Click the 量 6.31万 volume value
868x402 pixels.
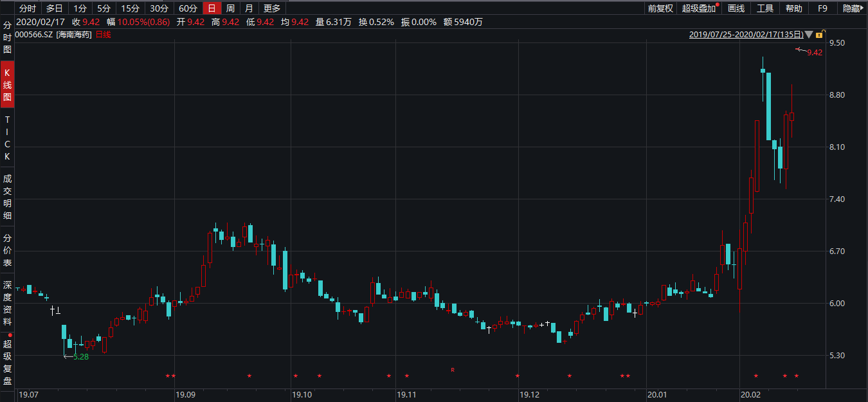click(x=333, y=22)
